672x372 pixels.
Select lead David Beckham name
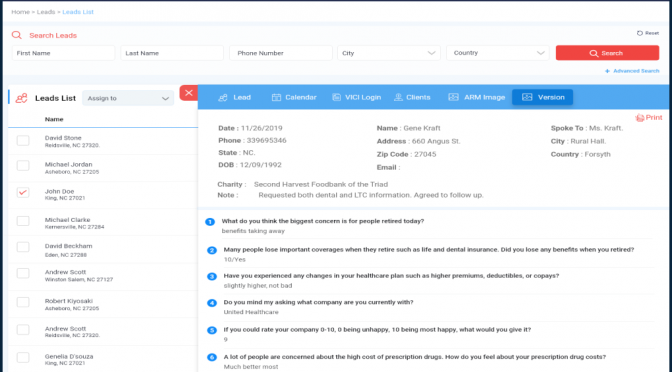[x=69, y=246]
